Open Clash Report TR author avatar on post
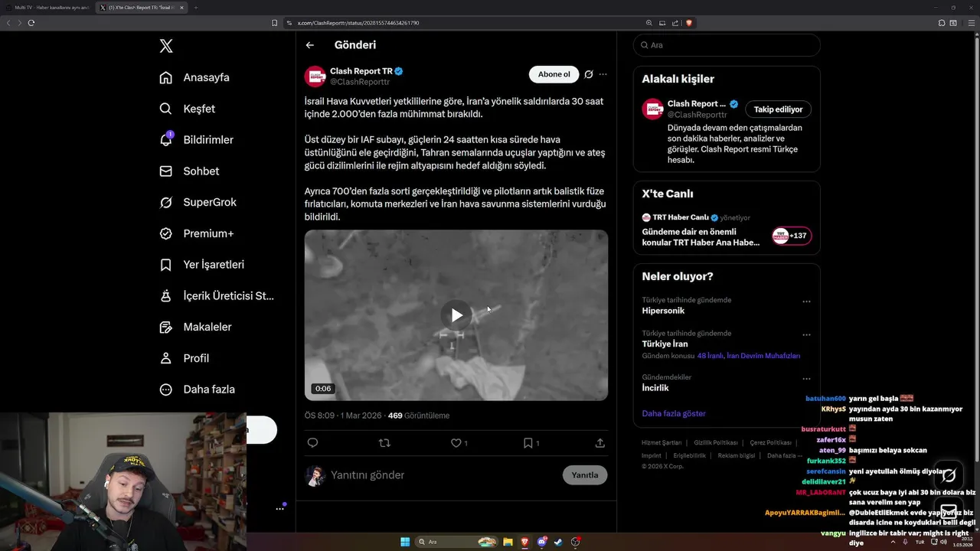The image size is (980, 551). pyautogui.click(x=315, y=76)
